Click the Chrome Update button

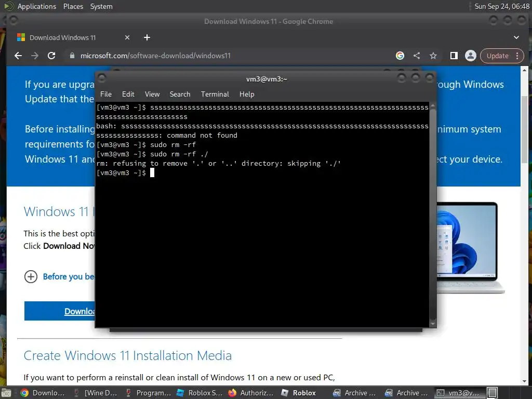pyautogui.click(x=497, y=56)
